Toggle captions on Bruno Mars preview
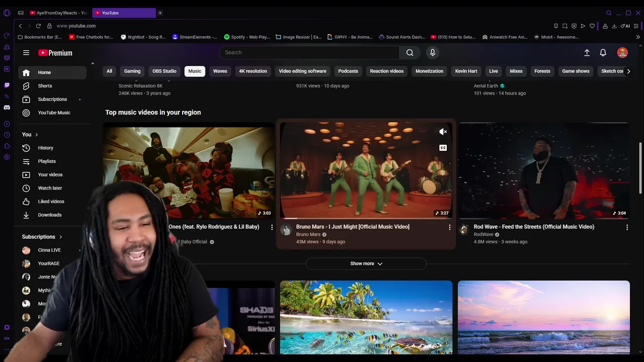This screenshot has width=644, height=362. tap(443, 148)
